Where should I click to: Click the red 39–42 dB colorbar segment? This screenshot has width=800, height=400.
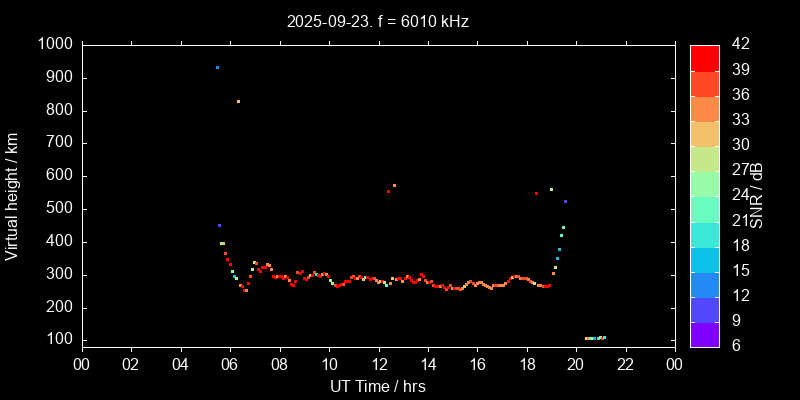pyautogui.click(x=705, y=57)
